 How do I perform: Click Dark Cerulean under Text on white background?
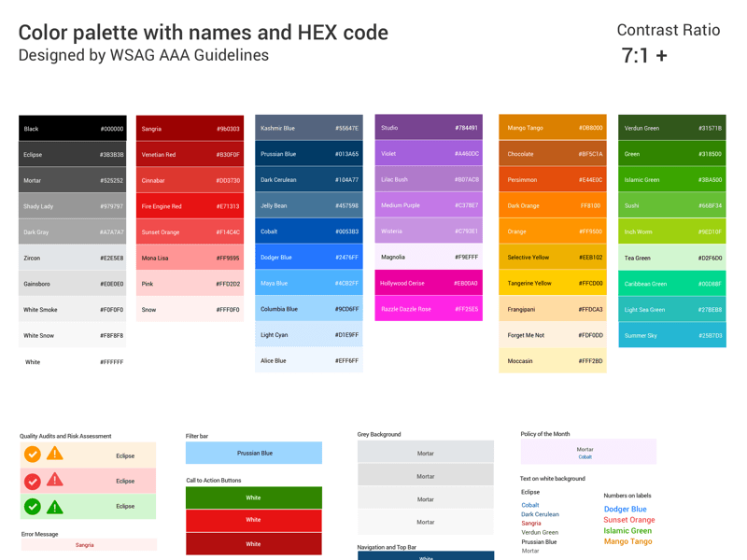coord(540,514)
